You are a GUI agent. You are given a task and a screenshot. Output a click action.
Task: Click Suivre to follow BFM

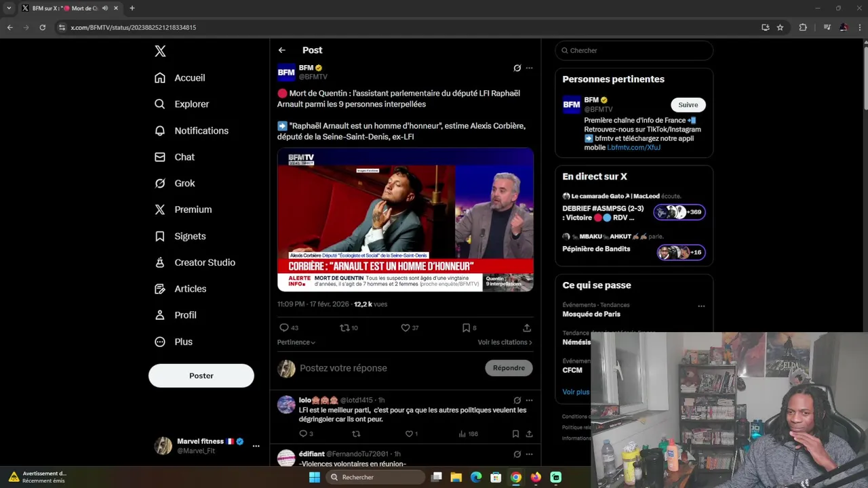click(688, 105)
